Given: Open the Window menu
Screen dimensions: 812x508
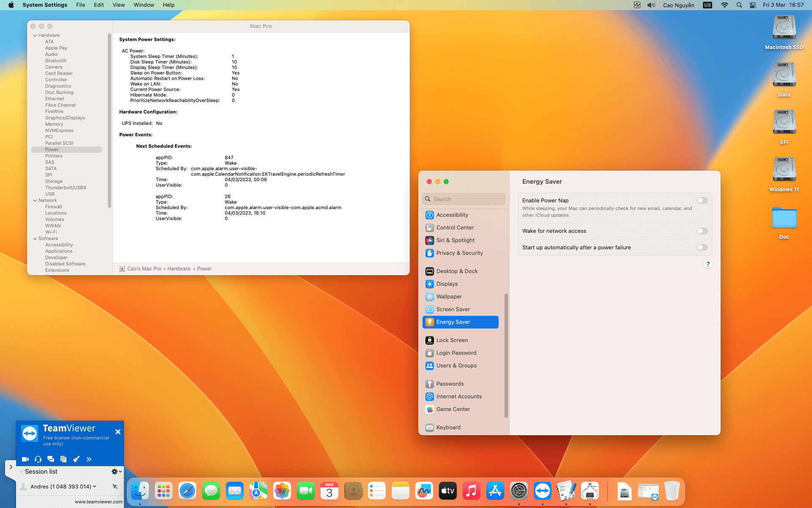Looking at the screenshot, I should (144, 5).
